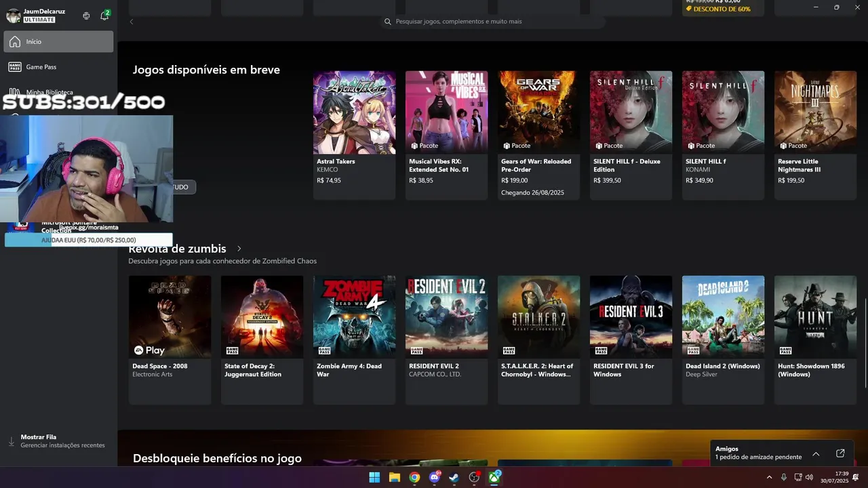Open the Astral Takers game card

[354, 135]
